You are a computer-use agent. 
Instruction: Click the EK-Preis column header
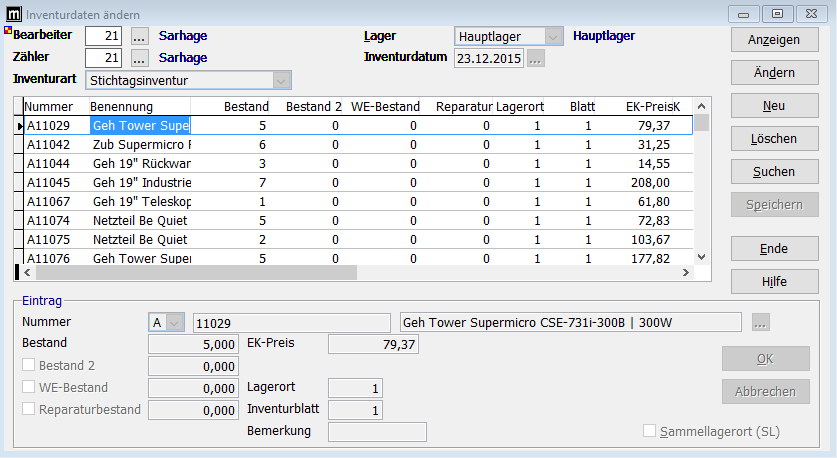pyautogui.click(x=650, y=107)
